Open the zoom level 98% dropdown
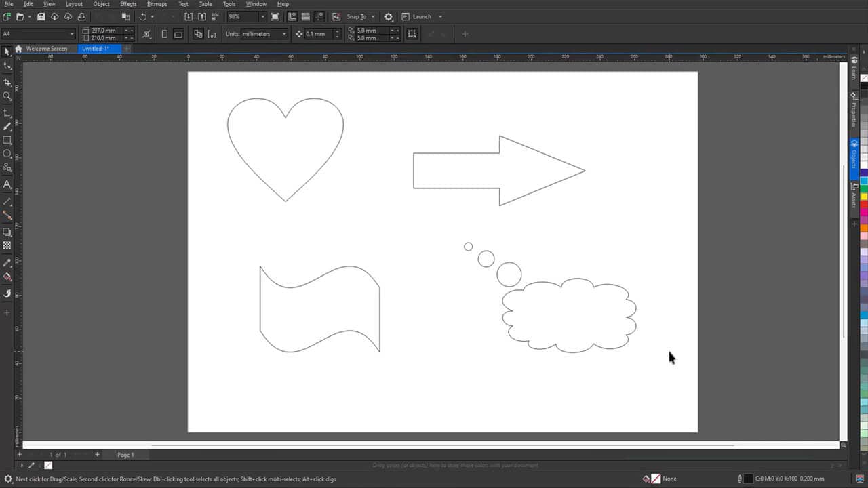The height and width of the screenshot is (488, 868). (262, 16)
